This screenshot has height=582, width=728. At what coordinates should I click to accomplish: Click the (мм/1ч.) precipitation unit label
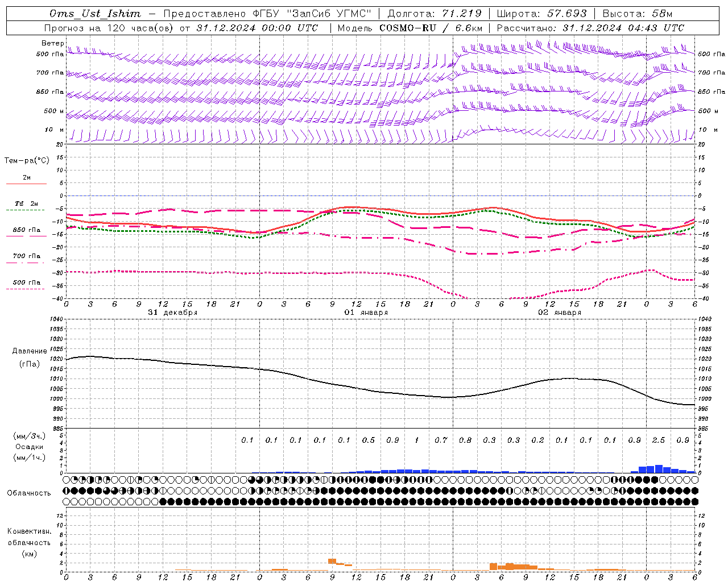pyautogui.click(x=30, y=458)
